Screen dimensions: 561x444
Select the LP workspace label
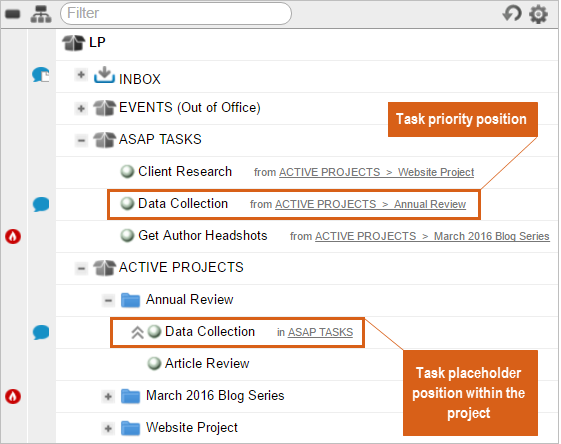click(x=97, y=42)
